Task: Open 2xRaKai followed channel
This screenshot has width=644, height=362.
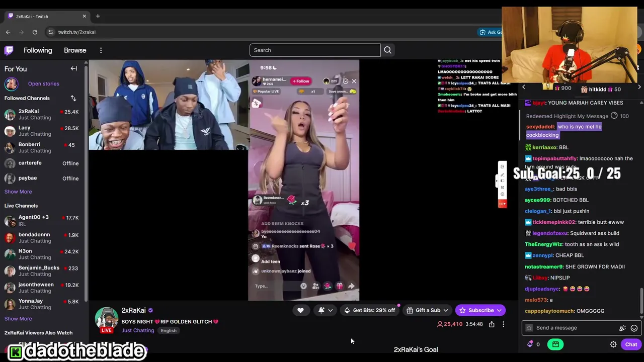Action: (43, 114)
